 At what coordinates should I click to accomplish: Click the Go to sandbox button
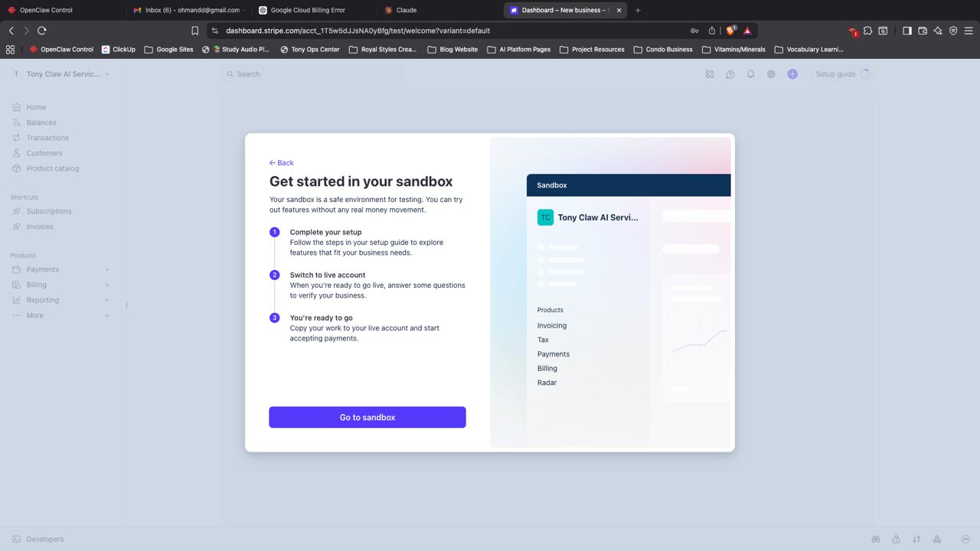(367, 417)
